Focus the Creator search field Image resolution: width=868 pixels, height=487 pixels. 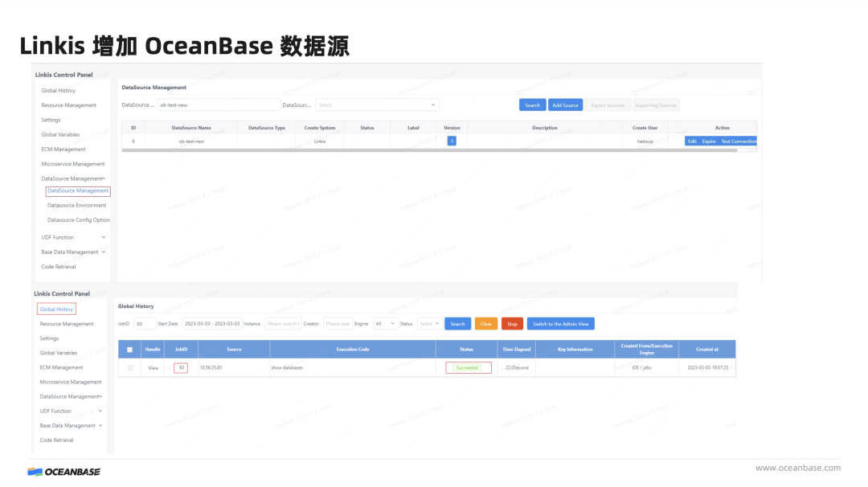click(x=338, y=324)
